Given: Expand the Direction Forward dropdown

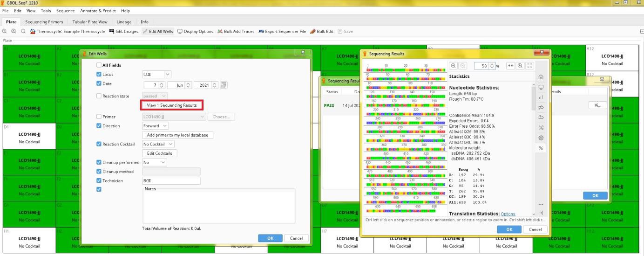Looking at the screenshot, I should [x=164, y=126].
